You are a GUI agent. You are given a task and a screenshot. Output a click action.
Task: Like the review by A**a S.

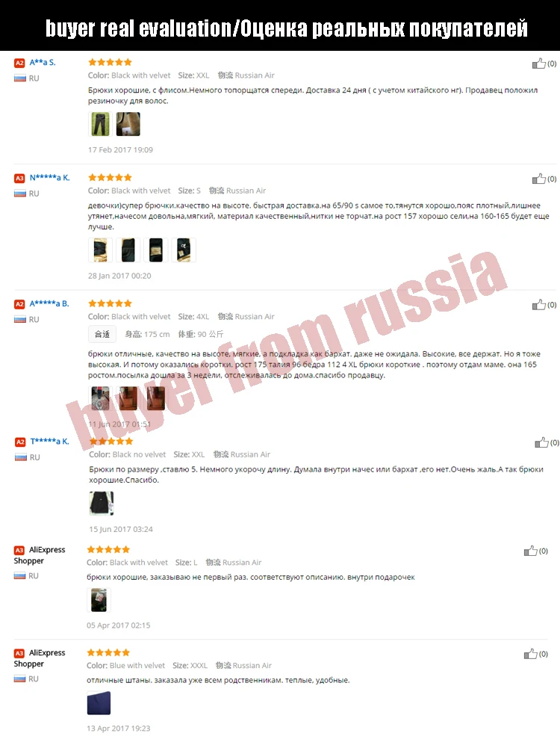pyautogui.click(x=538, y=64)
